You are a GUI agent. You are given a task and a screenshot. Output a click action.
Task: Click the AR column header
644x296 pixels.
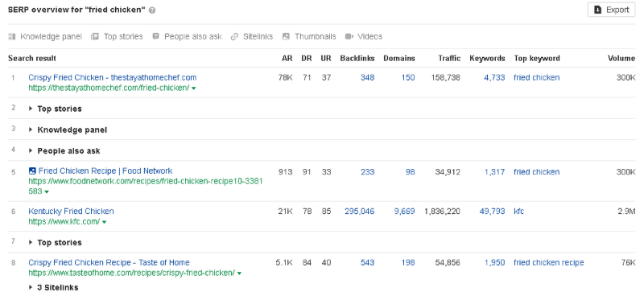pyautogui.click(x=287, y=58)
